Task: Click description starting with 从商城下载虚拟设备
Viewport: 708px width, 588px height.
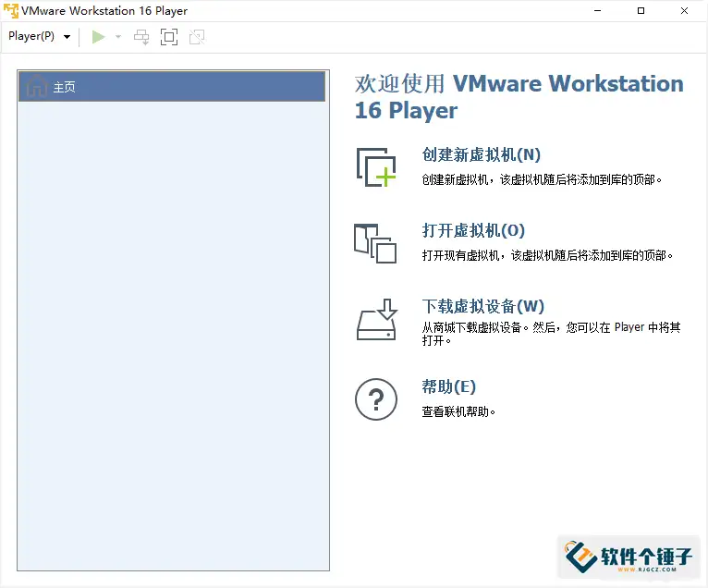Action: (x=551, y=334)
